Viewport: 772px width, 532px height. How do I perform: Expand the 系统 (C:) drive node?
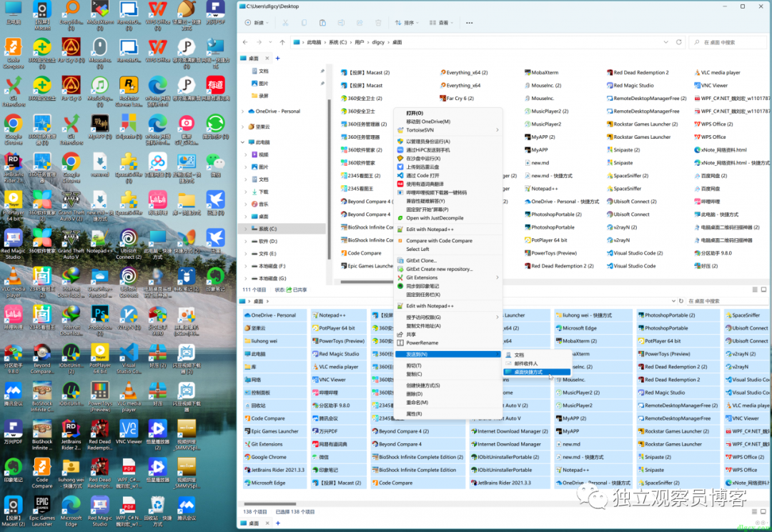click(246, 229)
